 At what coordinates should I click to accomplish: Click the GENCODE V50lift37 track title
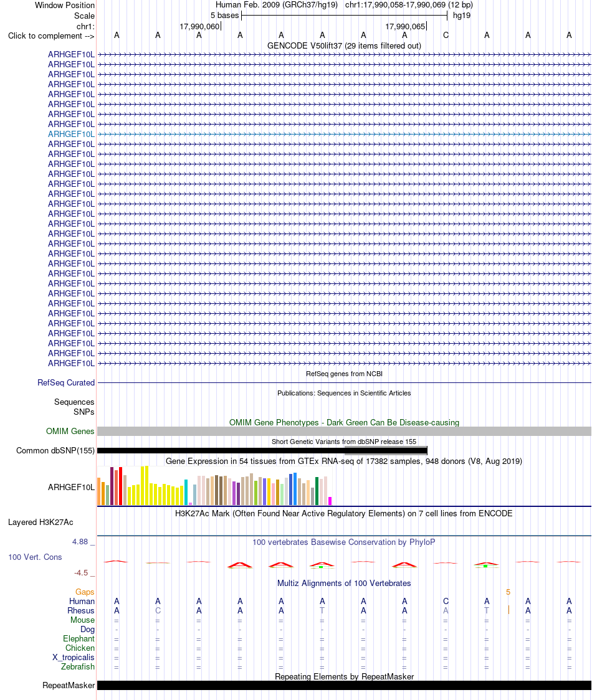click(344, 45)
